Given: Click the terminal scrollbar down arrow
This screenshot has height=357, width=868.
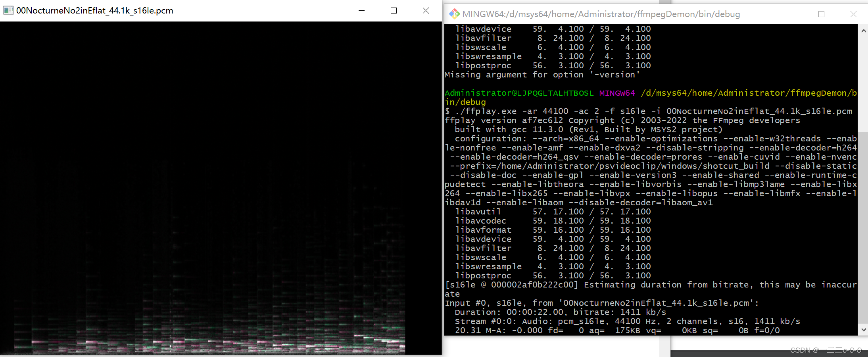Looking at the screenshot, I should (x=863, y=330).
